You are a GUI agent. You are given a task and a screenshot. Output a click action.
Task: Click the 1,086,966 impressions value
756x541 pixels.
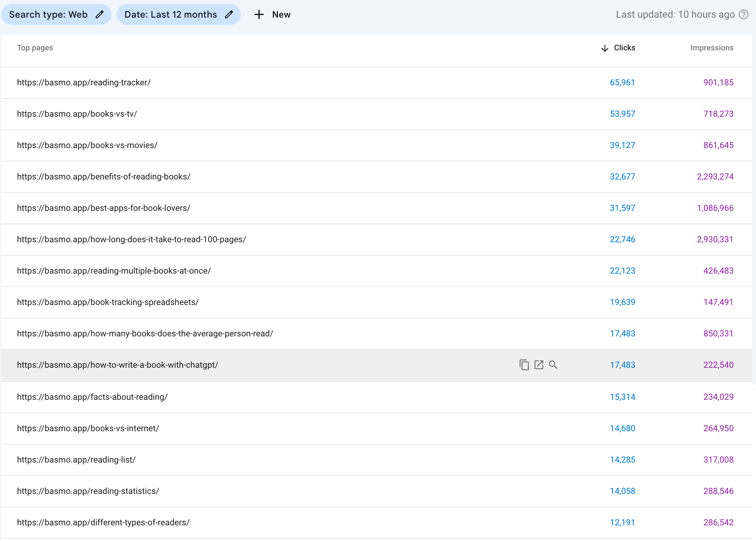(715, 208)
